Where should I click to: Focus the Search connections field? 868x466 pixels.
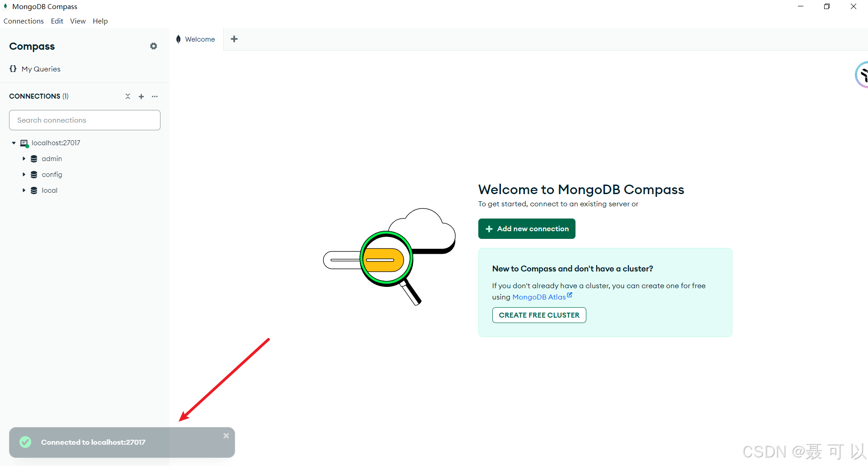[x=85, y=120]
